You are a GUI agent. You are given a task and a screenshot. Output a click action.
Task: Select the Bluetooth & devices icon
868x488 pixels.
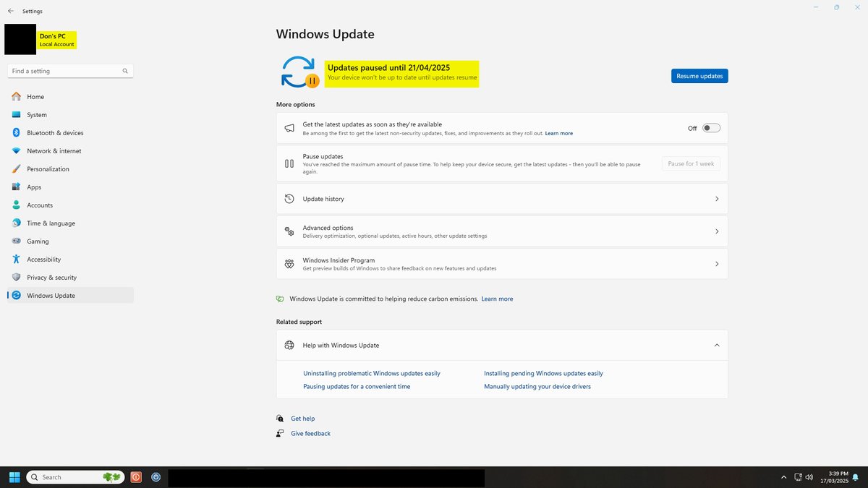point(16,132)
